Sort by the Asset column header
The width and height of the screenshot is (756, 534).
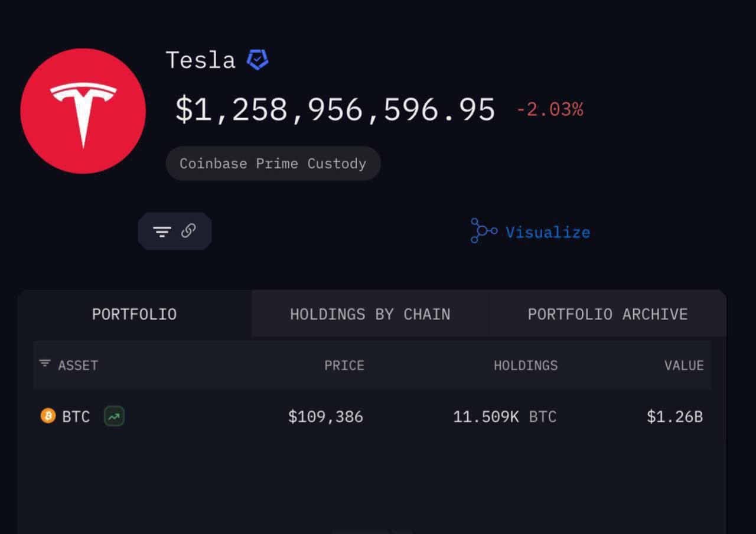[x=78, y=365]
